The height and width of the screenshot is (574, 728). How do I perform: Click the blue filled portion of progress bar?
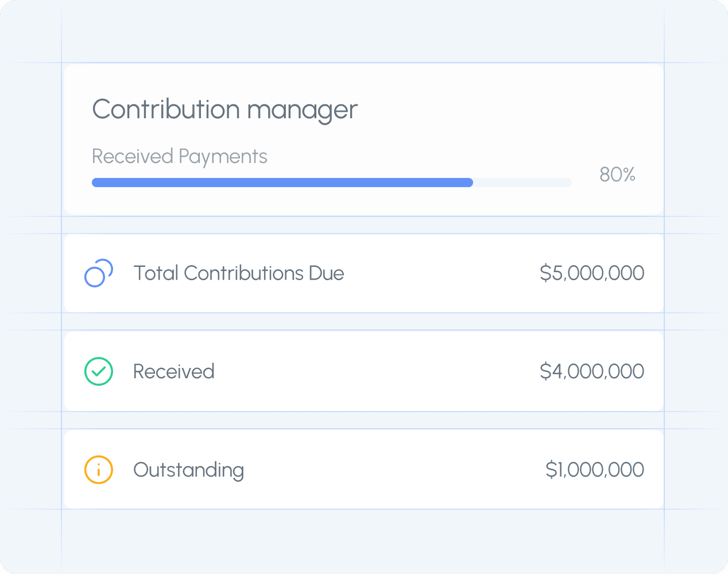[281, 183]
